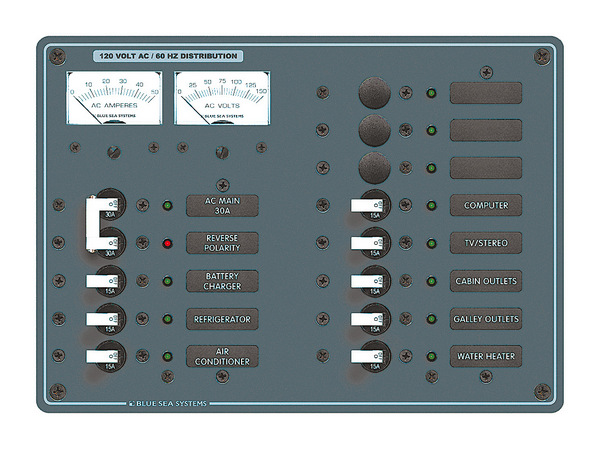
Task: Click the BATTERY CHARGER label plate
Action: click(222, 281)
